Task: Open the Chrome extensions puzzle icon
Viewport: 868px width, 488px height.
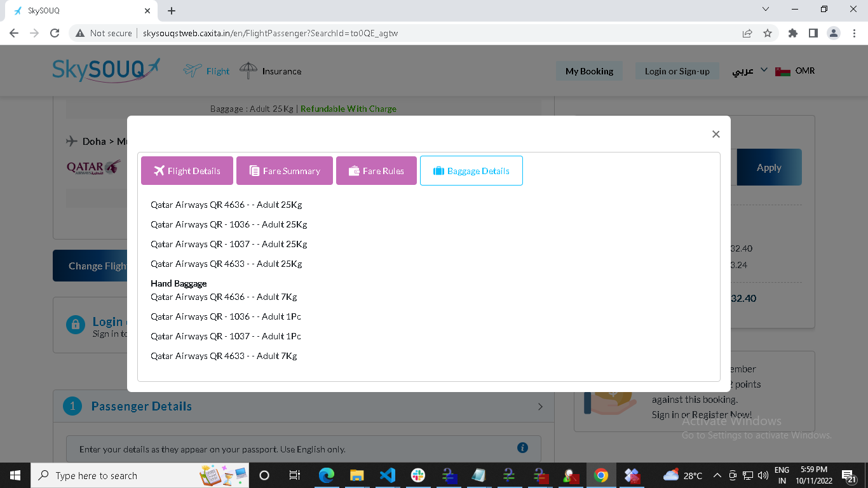Action: click(792, 33)
